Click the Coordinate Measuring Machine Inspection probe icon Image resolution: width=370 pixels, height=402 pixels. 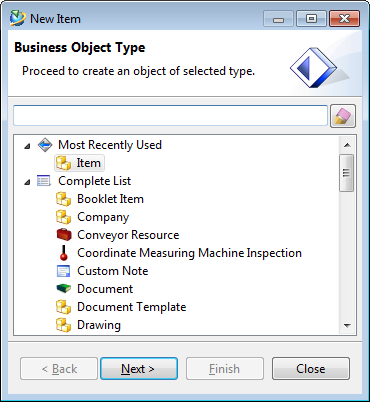point(64,253)
